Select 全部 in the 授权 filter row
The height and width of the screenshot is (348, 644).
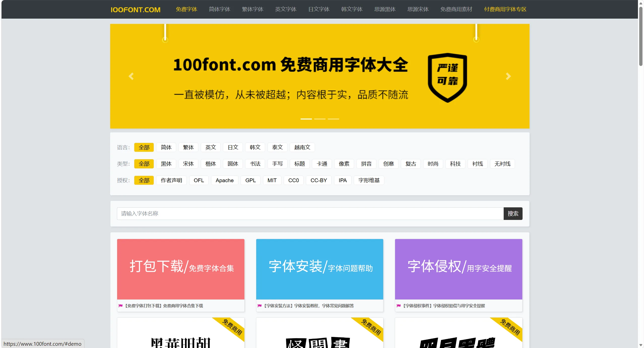click(144, 180)
